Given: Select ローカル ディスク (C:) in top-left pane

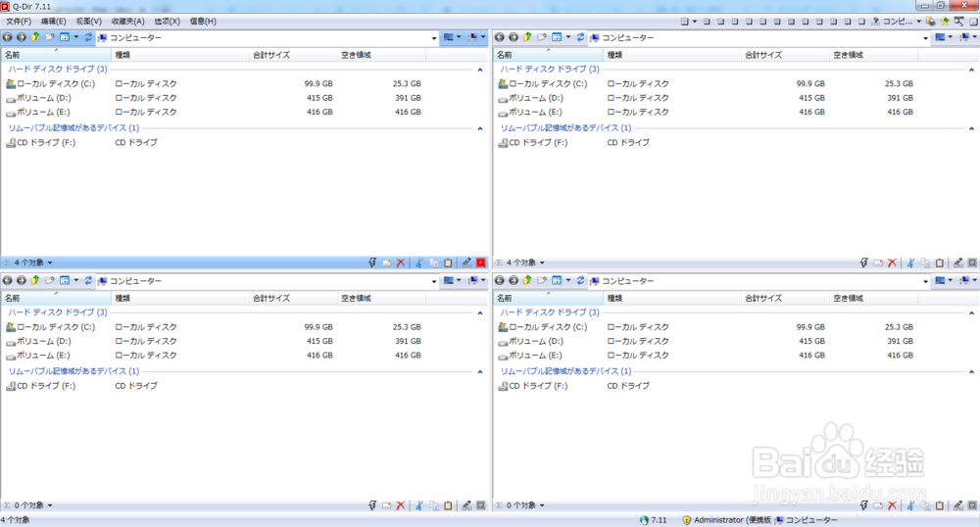Looking at the screenshot, I should pyautogui.click(x=51, y=83).
